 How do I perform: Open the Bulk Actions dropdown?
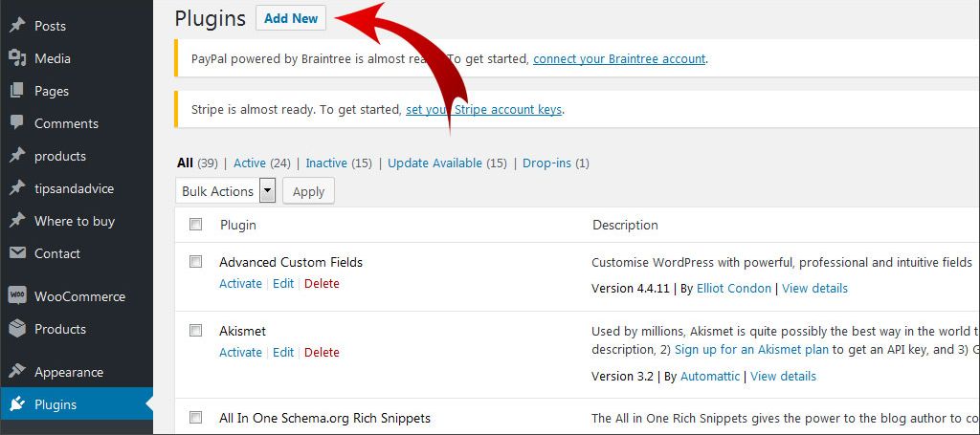[226, 191]
